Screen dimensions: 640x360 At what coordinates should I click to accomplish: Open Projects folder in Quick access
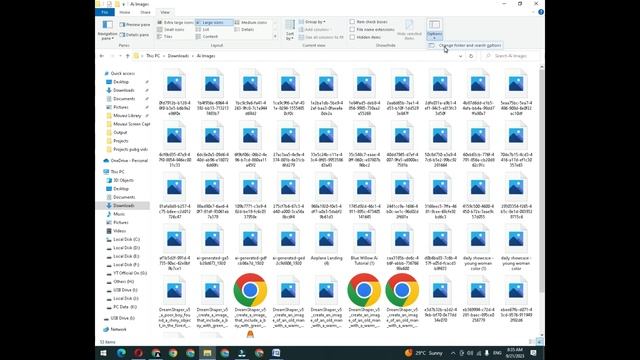[120, 141]
